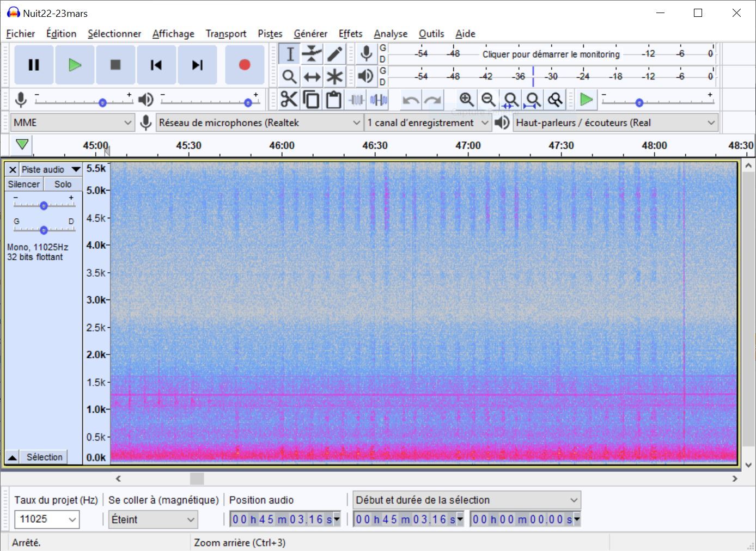Select the Envelope tool
756x551 pixels.
point(312,54)
